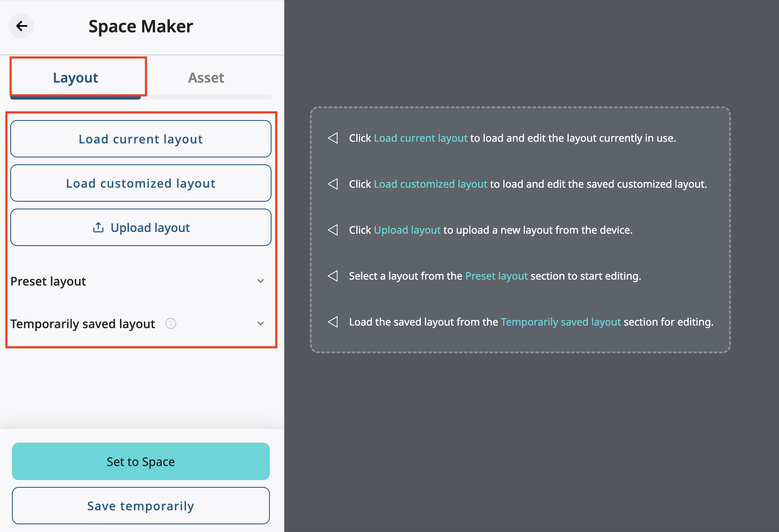Click the triangle arrow beside Upload layout instruction

tap(333, 230)
